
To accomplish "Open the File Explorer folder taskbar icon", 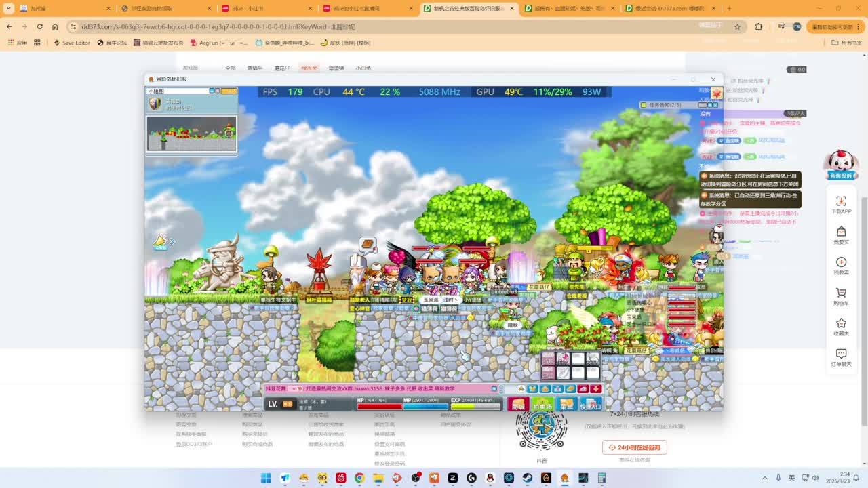I will pos(378,478).
